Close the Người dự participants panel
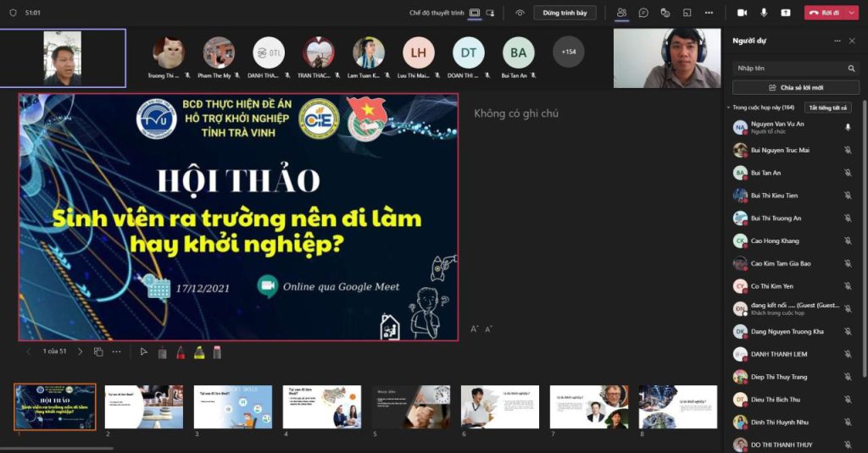 853,41
